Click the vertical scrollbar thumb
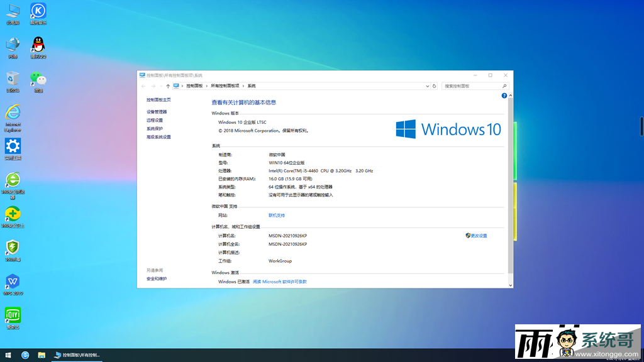The height and width of the screenshot is (362, 644). tap(511, 186)
